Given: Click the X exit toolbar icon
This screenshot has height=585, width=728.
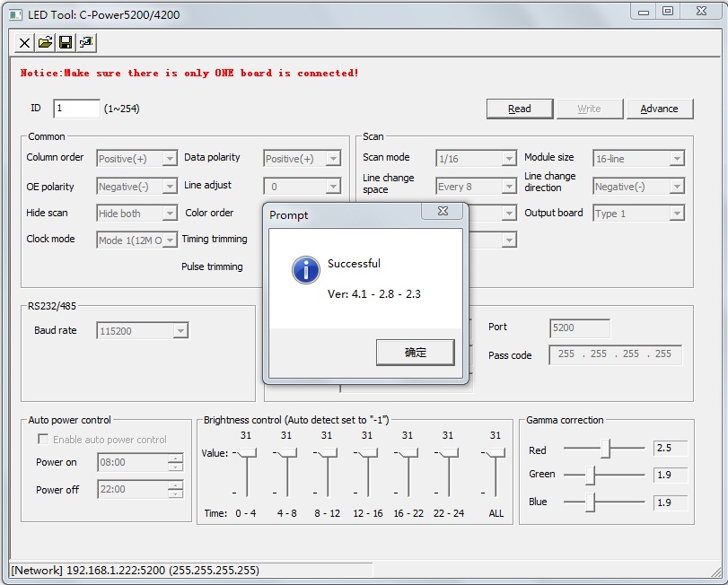Looking at the screenshot, I should (24, 42).
